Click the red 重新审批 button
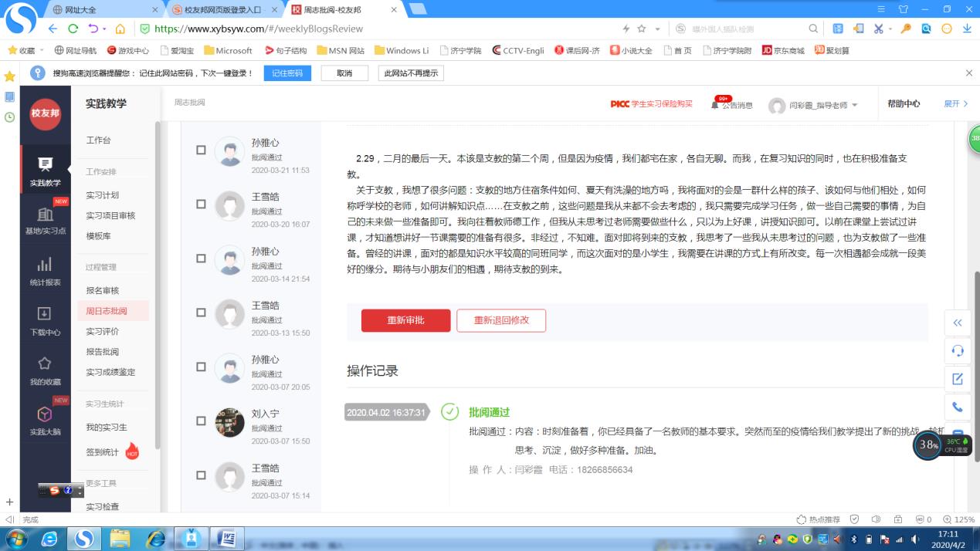The height and width of the screenshot is (551, 980). (x=405, y=320)
